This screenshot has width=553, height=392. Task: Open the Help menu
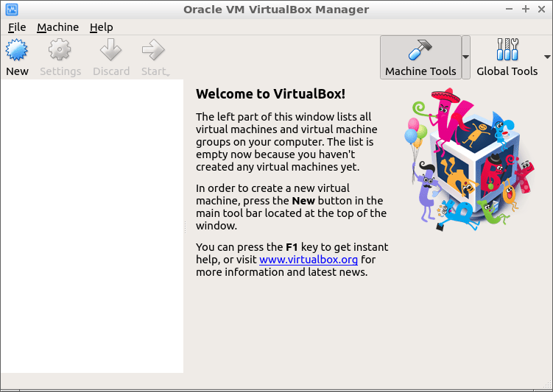(101, 27)
